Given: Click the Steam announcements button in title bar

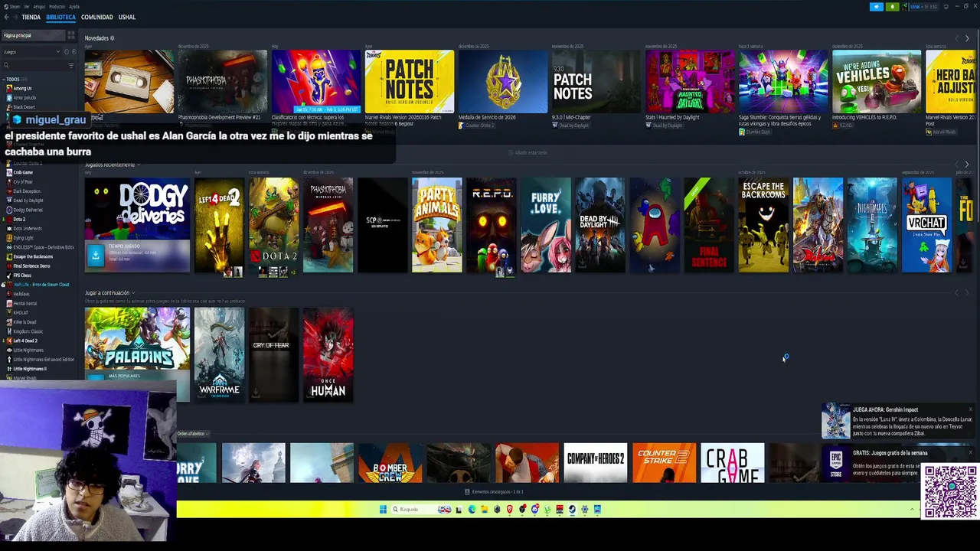Looking at the screenshot, I should point(877,7).
